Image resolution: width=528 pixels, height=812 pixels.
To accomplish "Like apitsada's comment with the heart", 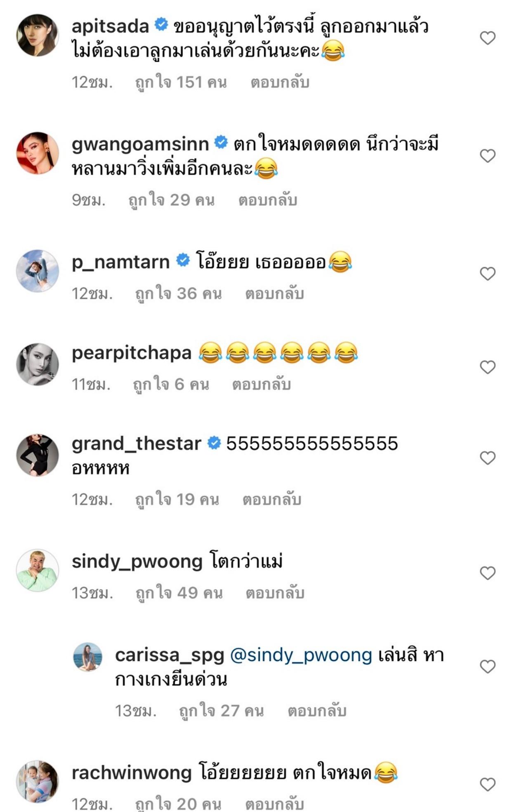I will pos(488,38).
